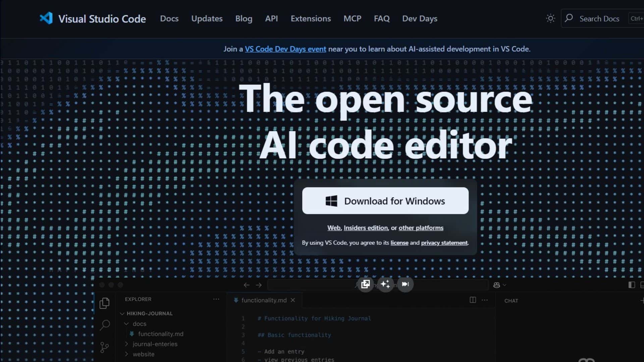This screenshot has height=362, width=644.
Task: Open the Extensions navigation item
Action: tap(311, 18)
